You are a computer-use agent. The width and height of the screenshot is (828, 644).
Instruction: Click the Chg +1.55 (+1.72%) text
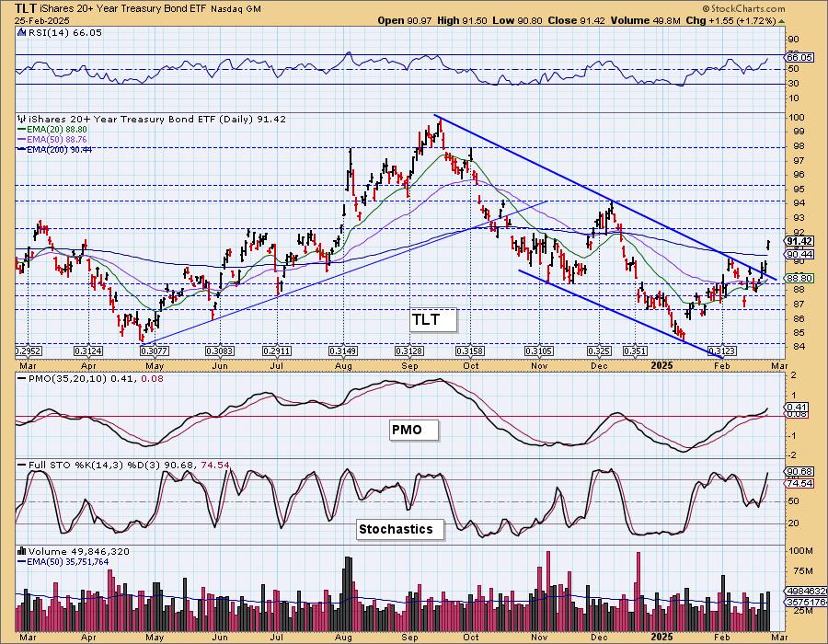(731, 20)
